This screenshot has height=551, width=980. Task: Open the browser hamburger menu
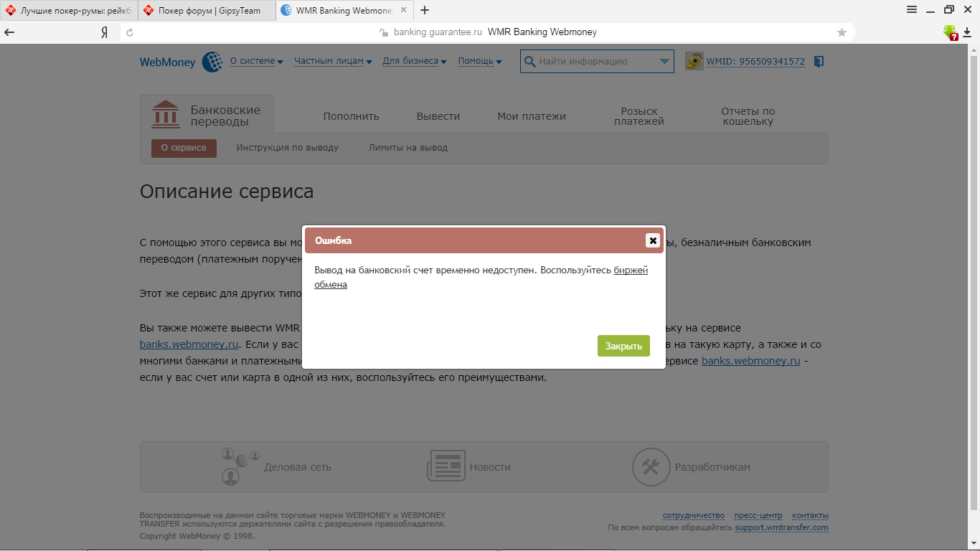(912, 10)
